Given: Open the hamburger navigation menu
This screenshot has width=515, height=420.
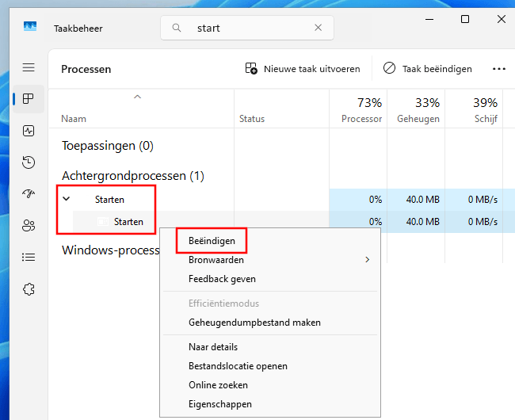Looking at the screenshot, I should (29, 67).
